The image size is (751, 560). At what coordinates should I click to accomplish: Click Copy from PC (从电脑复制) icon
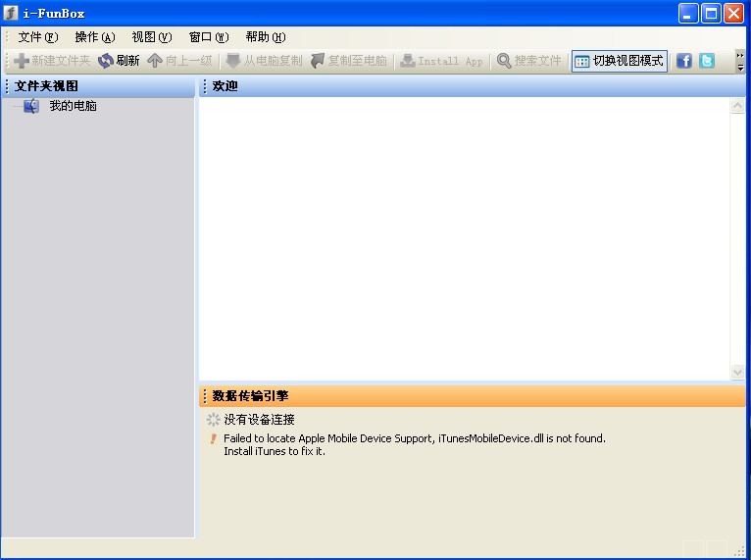coord(233,61)
